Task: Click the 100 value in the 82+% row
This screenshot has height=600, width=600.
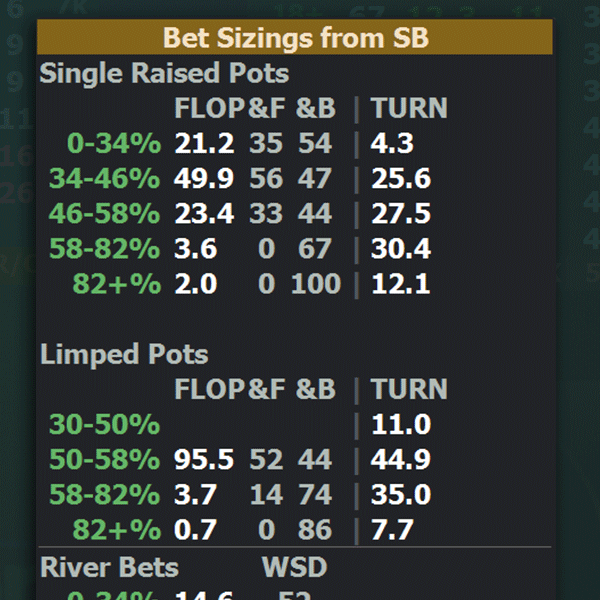Action: tap(316, 284)
